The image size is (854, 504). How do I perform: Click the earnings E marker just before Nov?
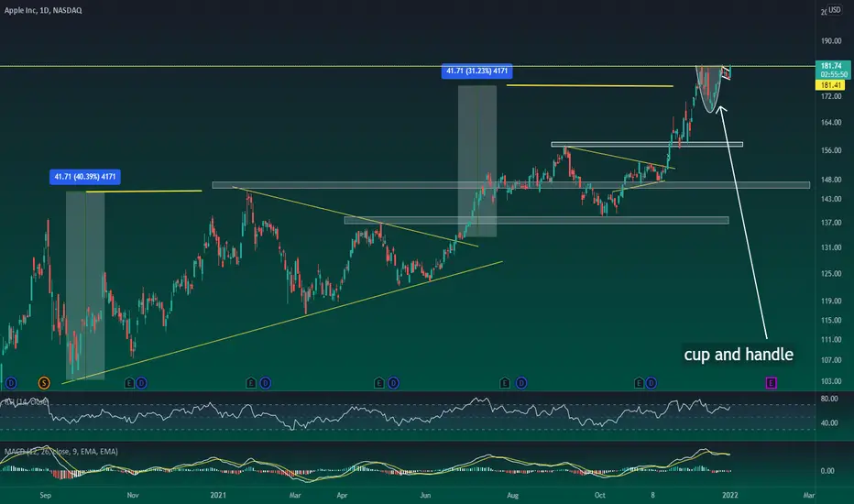[x=129, y=383]
